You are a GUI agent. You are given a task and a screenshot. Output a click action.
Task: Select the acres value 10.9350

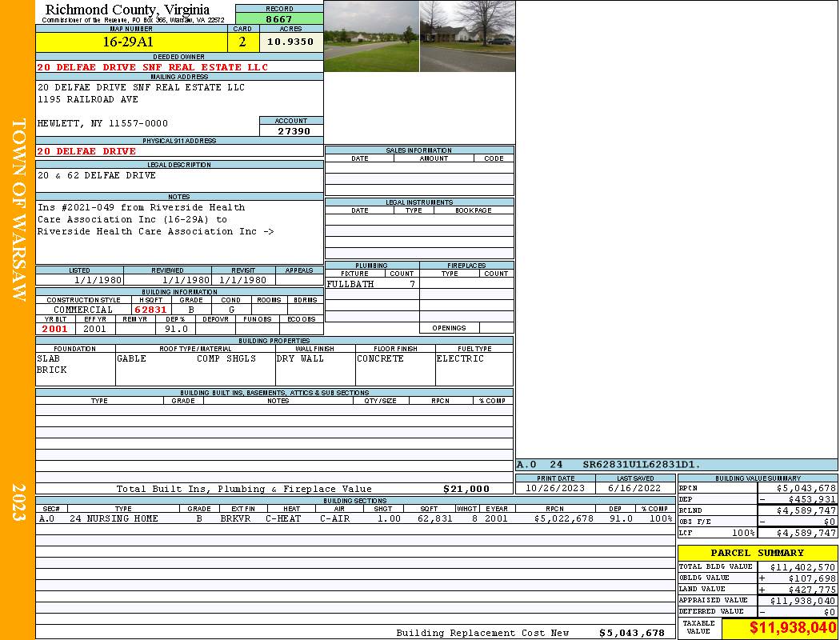tap(290, 42)
